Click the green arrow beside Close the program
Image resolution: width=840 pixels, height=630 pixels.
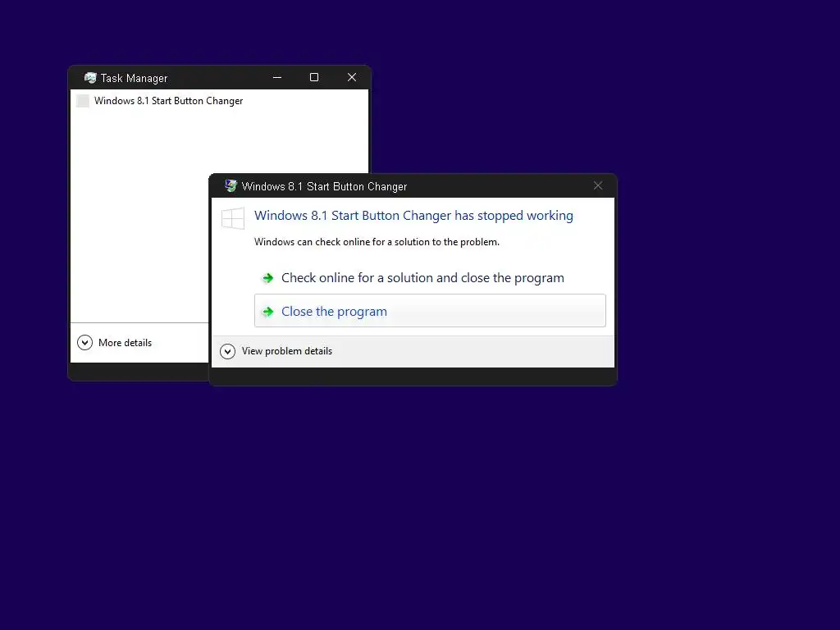point(268,312)
